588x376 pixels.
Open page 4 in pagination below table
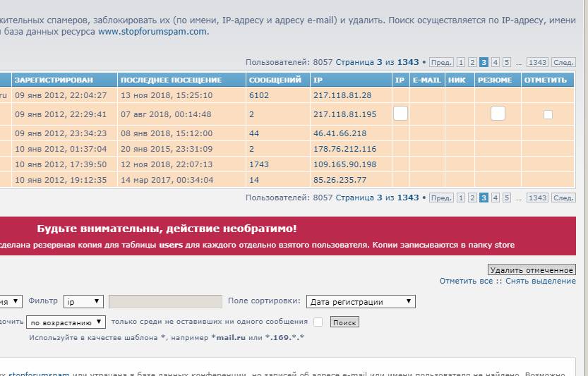pos(496,198)
